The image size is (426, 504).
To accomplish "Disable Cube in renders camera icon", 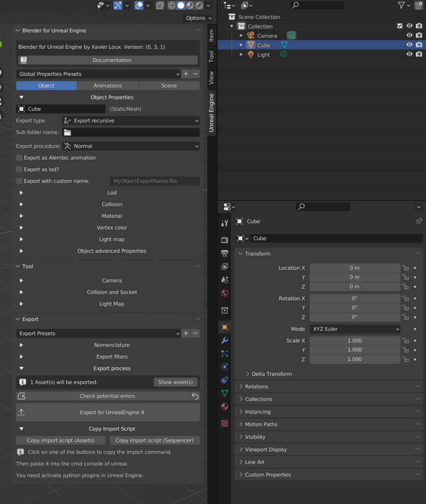I will [x=419, y=45].
